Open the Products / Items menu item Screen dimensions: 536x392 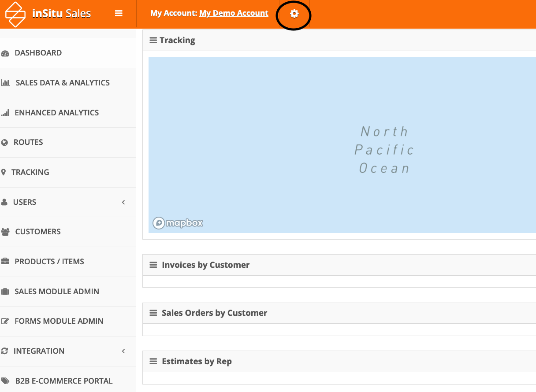pos(49,262)
